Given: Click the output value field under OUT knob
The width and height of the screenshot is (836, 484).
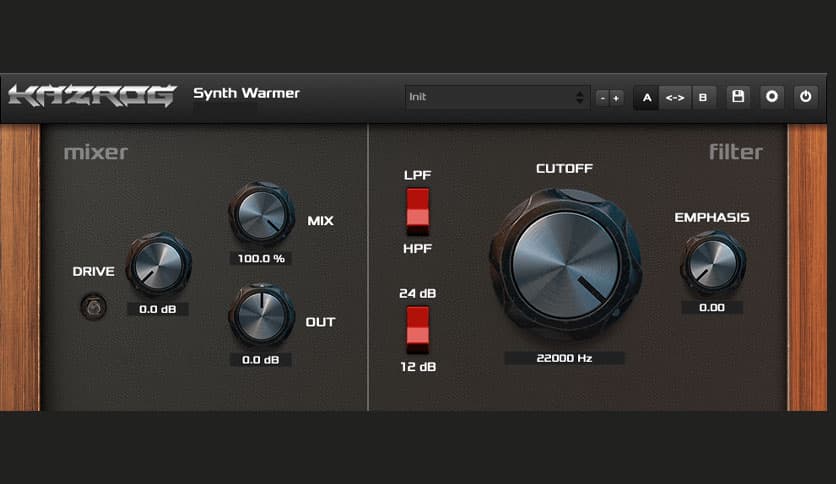Looking at the screenshot, I should 261,360.
